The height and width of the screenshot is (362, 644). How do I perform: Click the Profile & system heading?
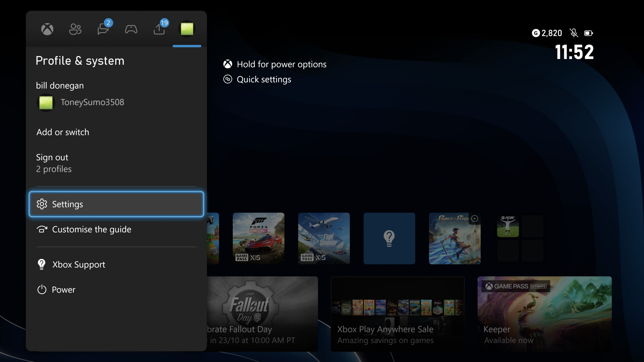[x=80, y=61]
